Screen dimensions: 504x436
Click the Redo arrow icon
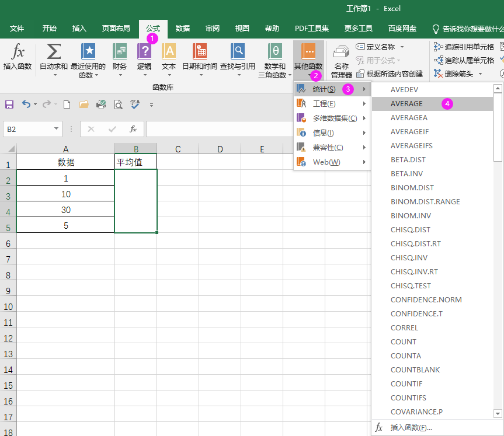47,104
